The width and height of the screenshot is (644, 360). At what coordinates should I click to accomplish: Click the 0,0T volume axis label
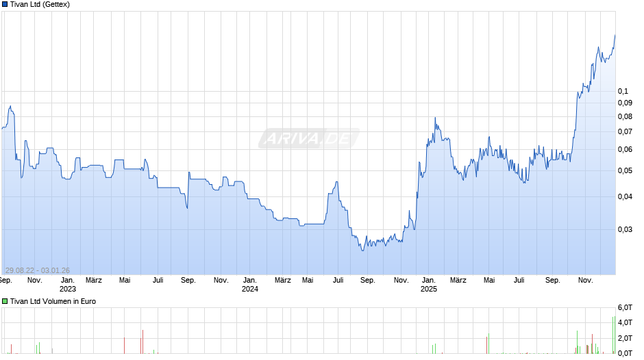(625, 353)
